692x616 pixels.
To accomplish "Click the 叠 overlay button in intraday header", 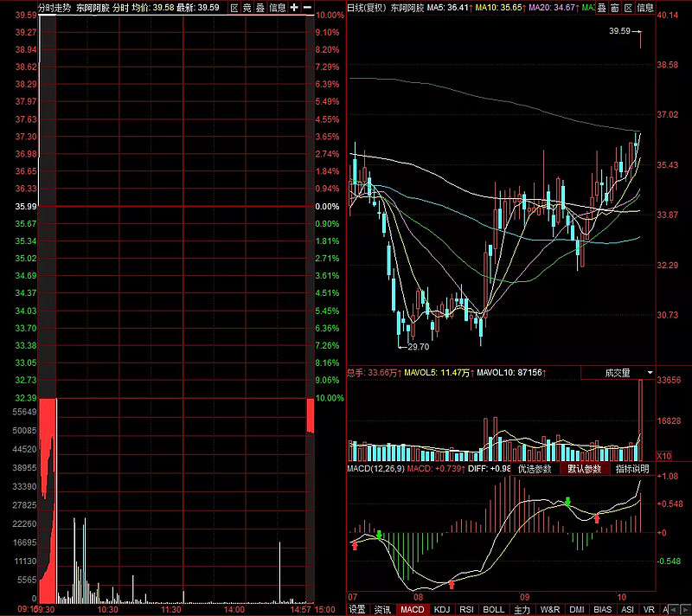I will click(x=260, y=8).
